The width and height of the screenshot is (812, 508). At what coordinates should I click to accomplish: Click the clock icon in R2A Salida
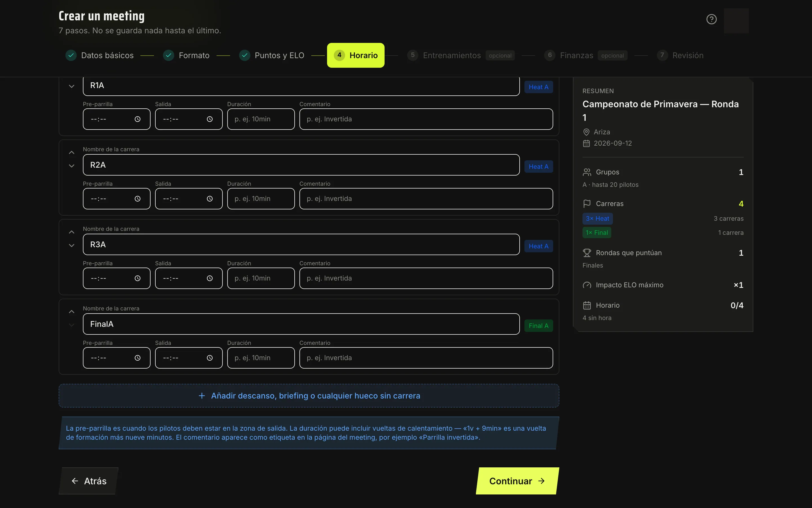click(210, 199)
